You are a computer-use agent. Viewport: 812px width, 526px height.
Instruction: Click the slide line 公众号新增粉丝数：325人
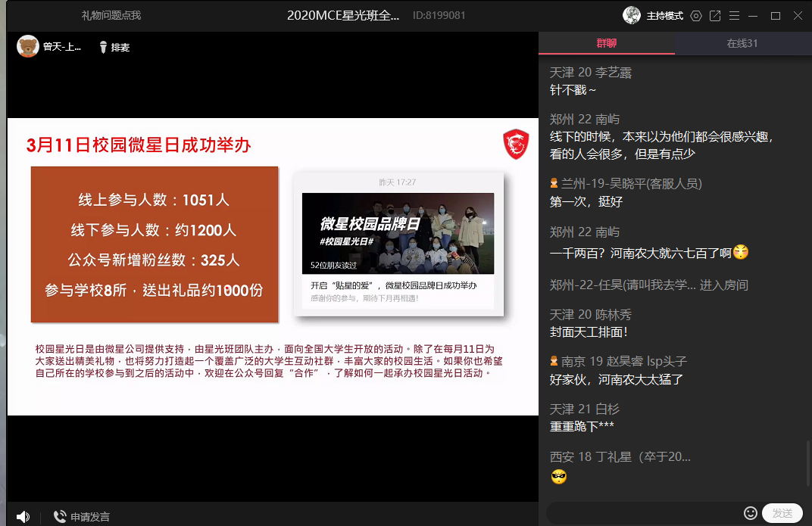click(x=154, y=260)
